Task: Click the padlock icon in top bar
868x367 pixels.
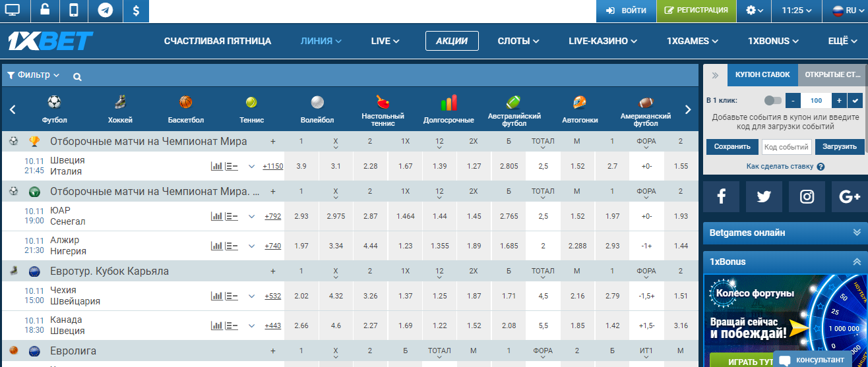Action: tap(44, 11)
